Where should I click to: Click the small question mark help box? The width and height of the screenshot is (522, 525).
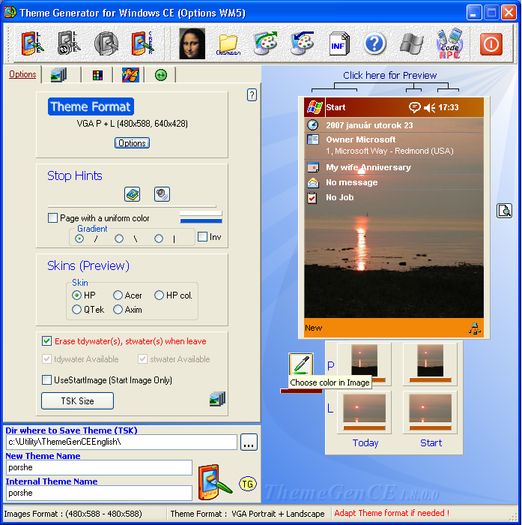tap(252, 95)
